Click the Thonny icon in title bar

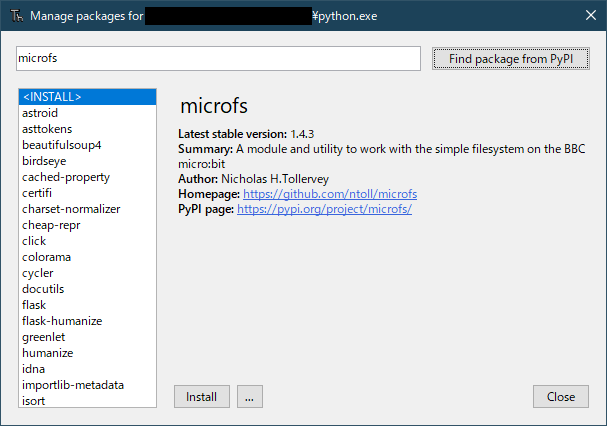pyautogui.click(x=15, y=17)
